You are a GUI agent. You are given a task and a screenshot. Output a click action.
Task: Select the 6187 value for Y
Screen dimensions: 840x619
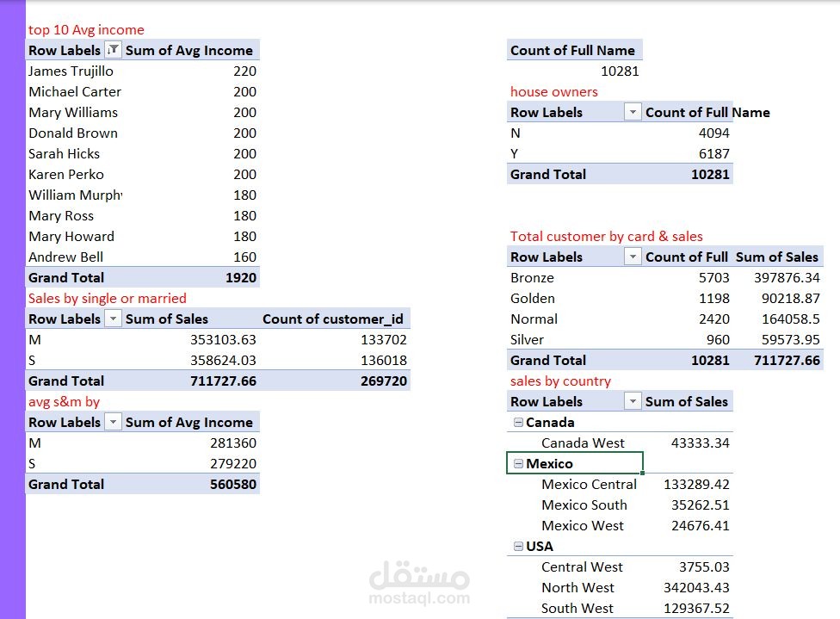tap(714, 154)
